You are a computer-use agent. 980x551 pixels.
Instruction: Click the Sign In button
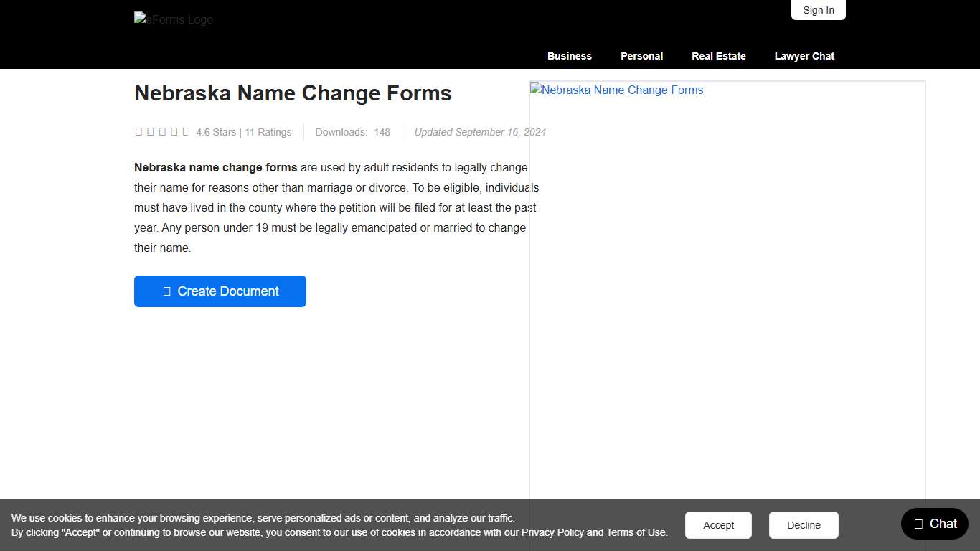[818, 10]
